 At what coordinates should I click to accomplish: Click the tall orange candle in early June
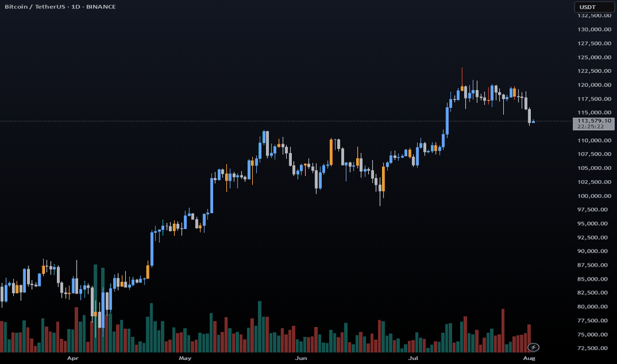click(331, 152)
